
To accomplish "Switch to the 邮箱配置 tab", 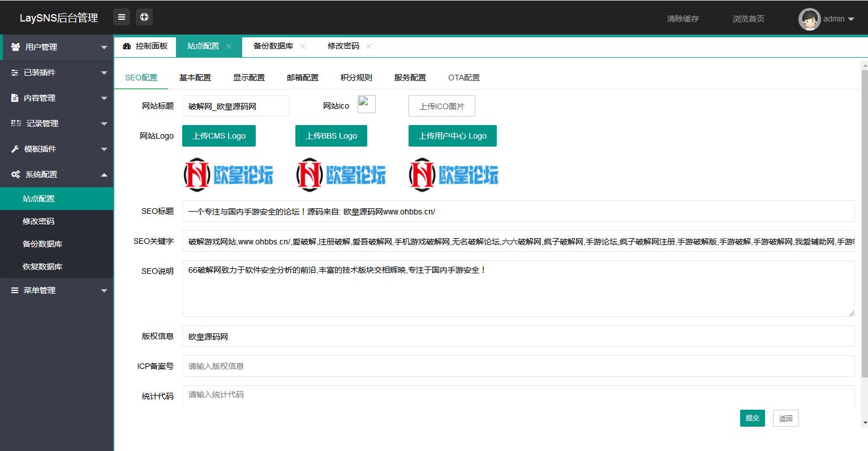I will pos(302,77).
